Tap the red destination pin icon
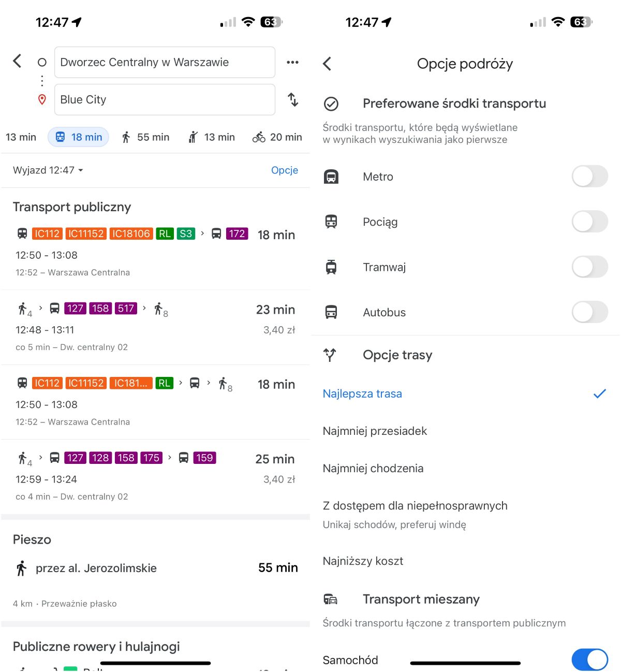Image resolution: width=621 pixels, height=672 pixels. coord(42,99)
